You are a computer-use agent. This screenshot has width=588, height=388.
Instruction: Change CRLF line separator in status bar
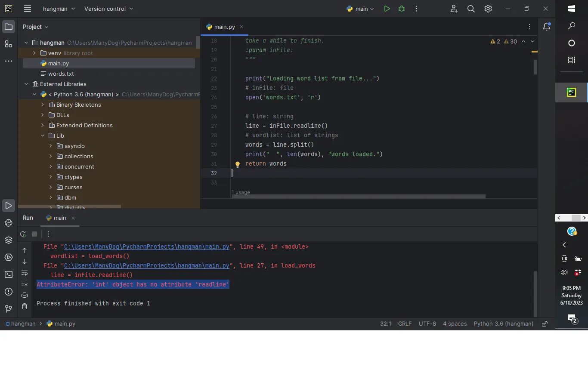(405, 324)
